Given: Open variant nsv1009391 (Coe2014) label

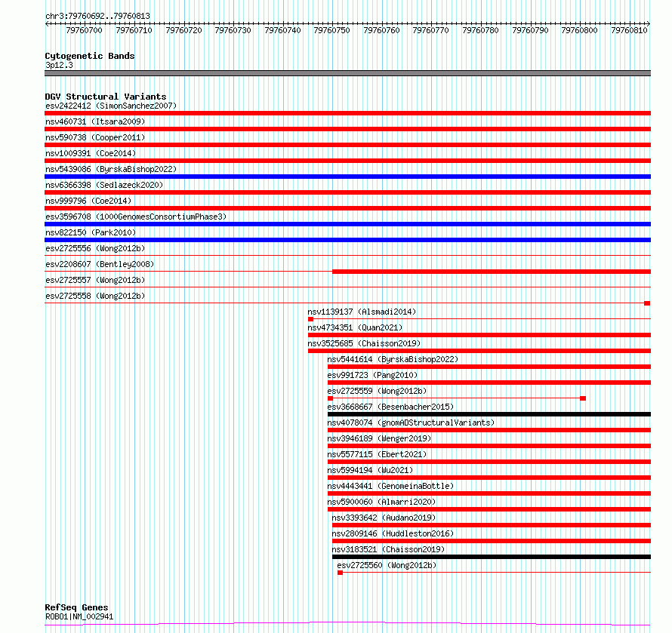Looking at the screenshot, I should pos(91,153).
